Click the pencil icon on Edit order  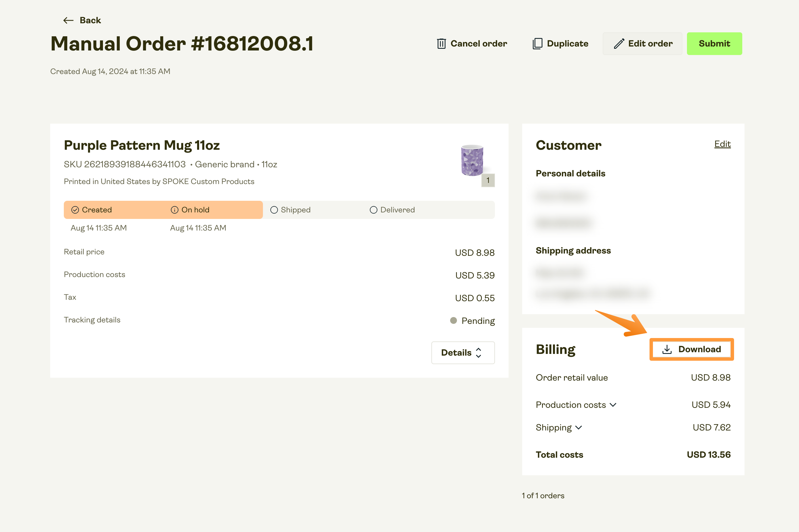coord(619,43)
